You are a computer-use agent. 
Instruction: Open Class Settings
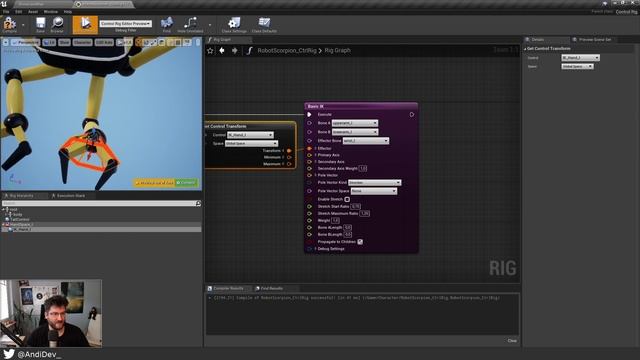[234, 25]
